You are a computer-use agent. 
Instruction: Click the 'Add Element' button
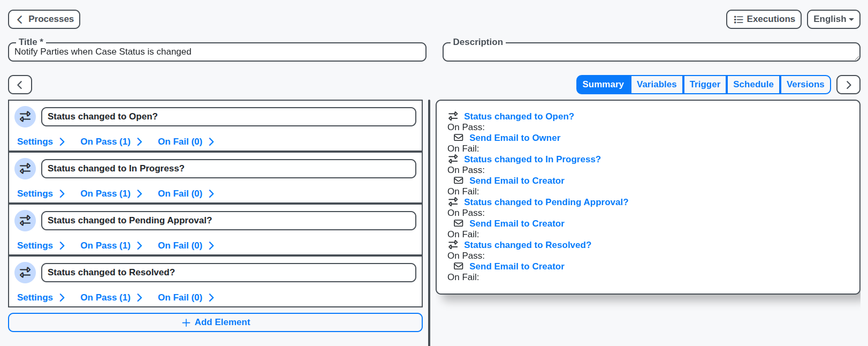(x=215, y=322)
